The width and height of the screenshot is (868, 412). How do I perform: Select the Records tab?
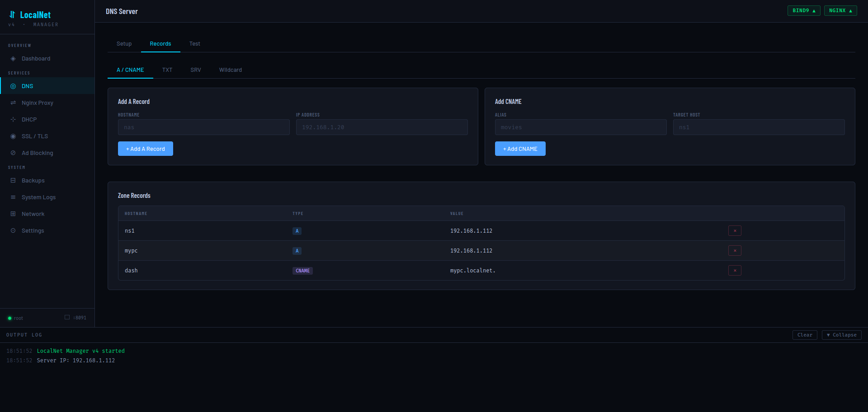coord(160,44)
